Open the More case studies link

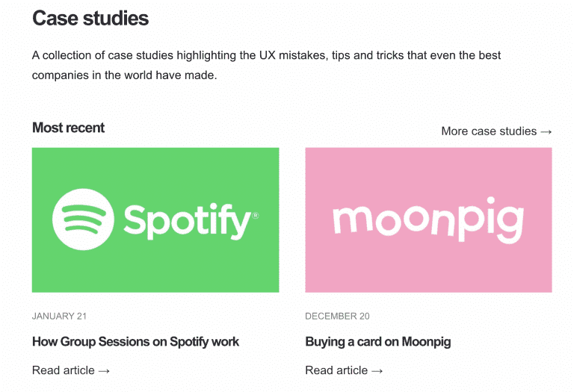point(496,131)
